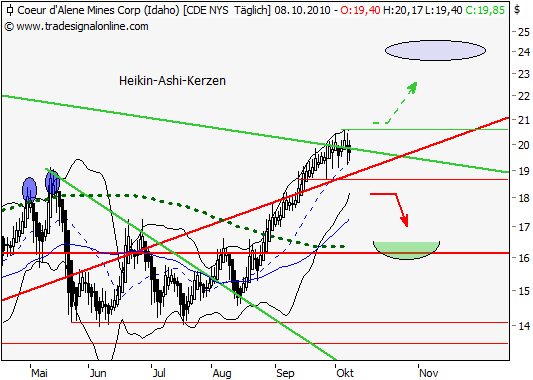Select the green half-ellipse target near 16
This screenshot has height=380, width=533.
tap(407, 250)
